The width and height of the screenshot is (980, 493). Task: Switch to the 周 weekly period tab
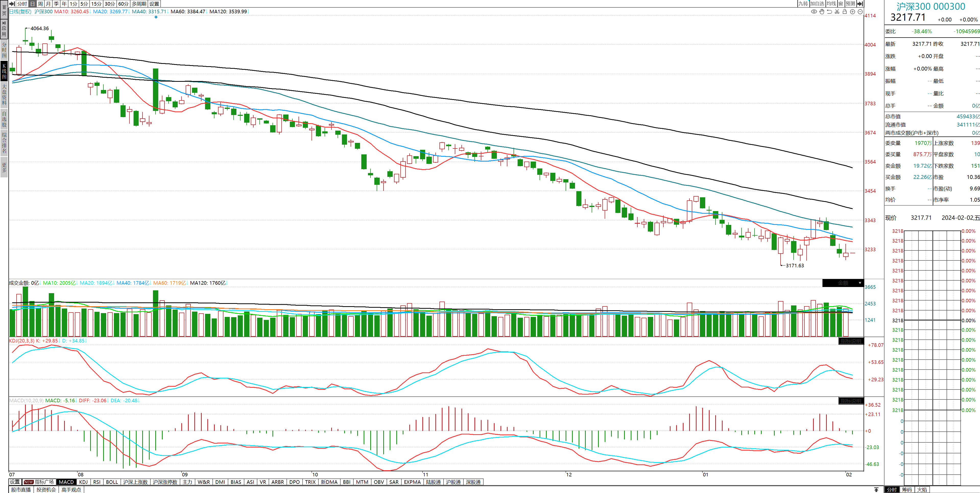(40, 4)
